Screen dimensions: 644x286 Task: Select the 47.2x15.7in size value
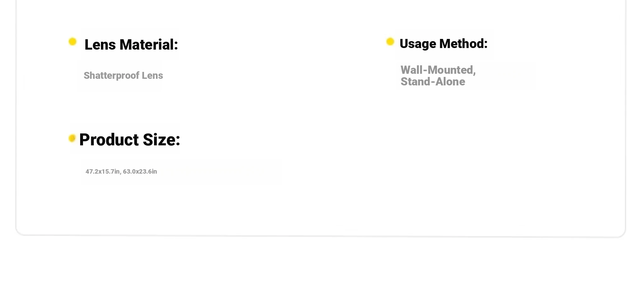point(103,171)
